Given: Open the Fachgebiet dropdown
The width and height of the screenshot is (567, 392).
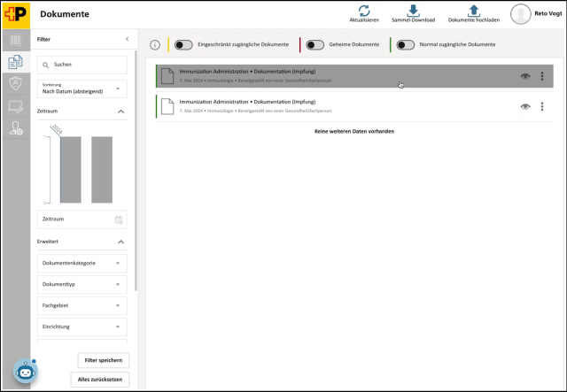Looking at the screenshot, I should [82, 305].
